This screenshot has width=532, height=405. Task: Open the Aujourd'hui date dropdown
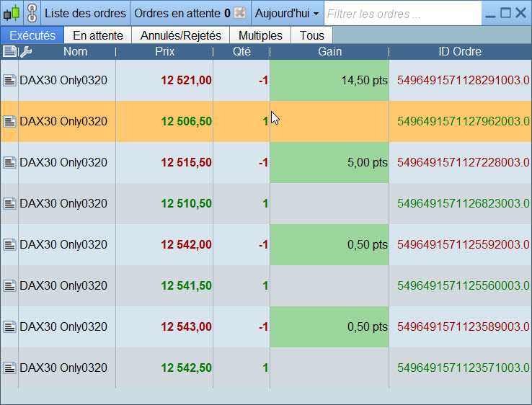pyautogui.click(x=287, y=13)
